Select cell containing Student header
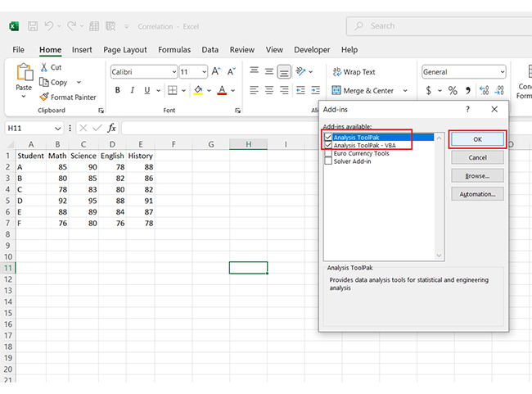The image size is (532, 394). [30, 156]
